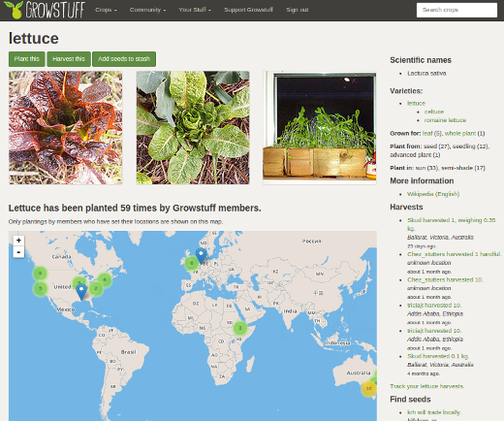The height and width of the screenshot is (421, 504).
Task: Click the blue map pin in the southern United States
Action: 81,291
